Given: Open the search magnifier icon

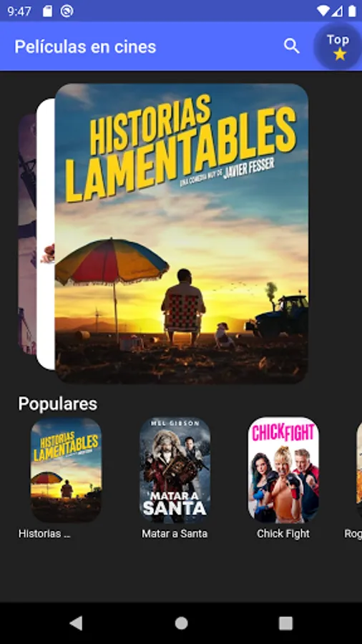Looking at the screenshot, I should (291, 46).
